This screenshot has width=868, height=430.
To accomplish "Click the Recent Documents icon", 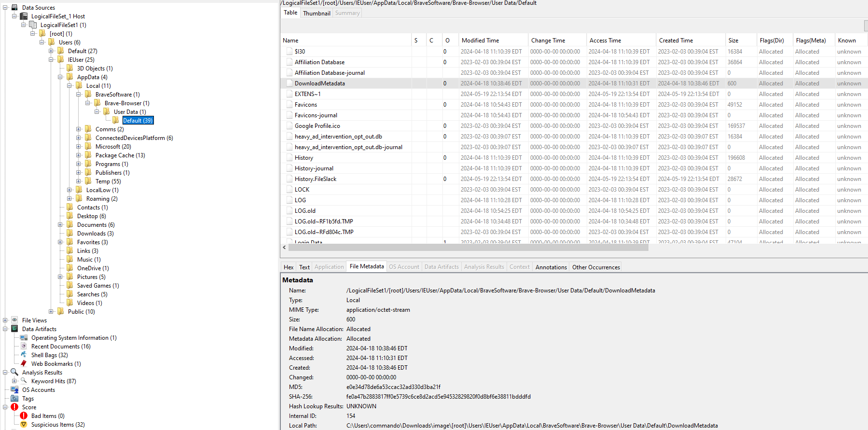I will [24, 346].
